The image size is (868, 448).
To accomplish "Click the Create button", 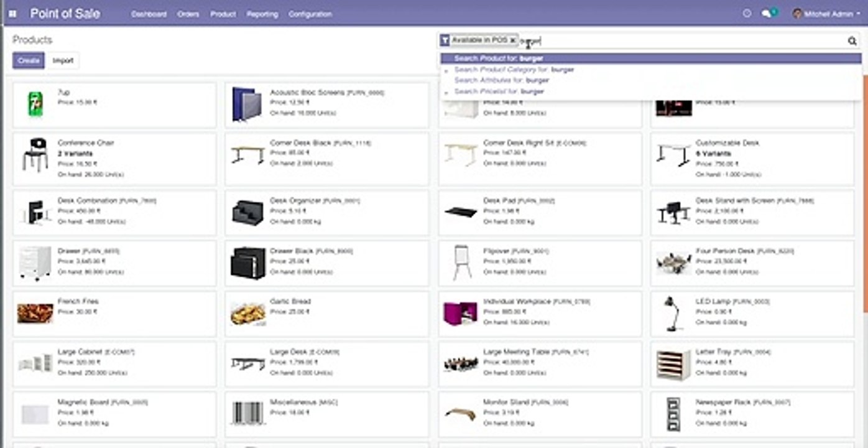I will [29, 60].
